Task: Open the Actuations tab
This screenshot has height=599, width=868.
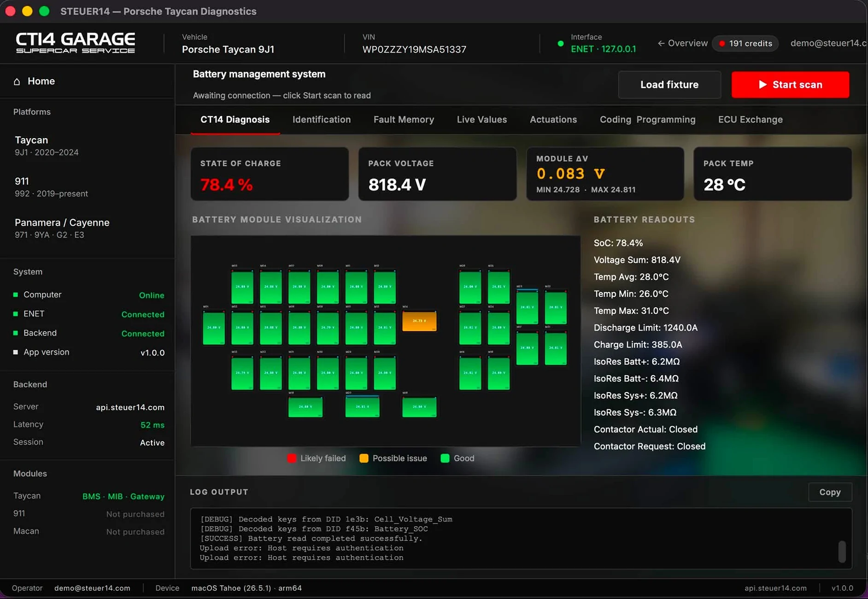Action: click(x=553, y=119)
